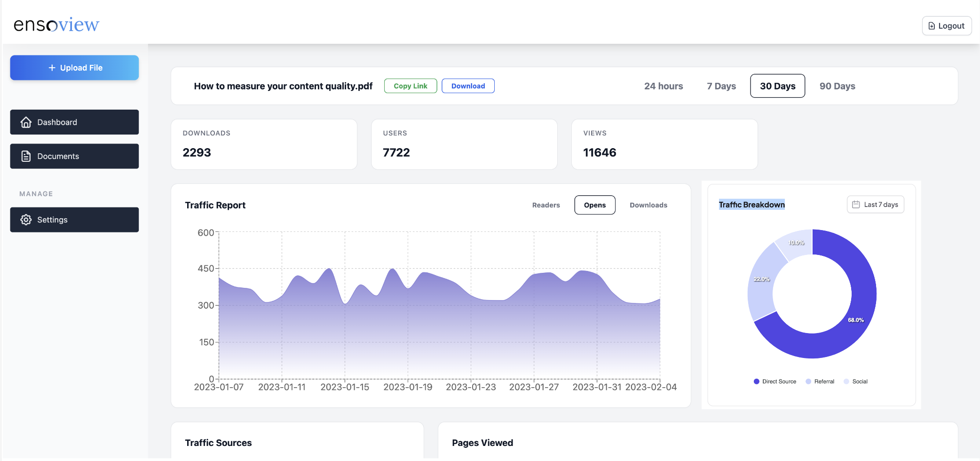Click the plus icon on Upload File

tap(52, 68)
